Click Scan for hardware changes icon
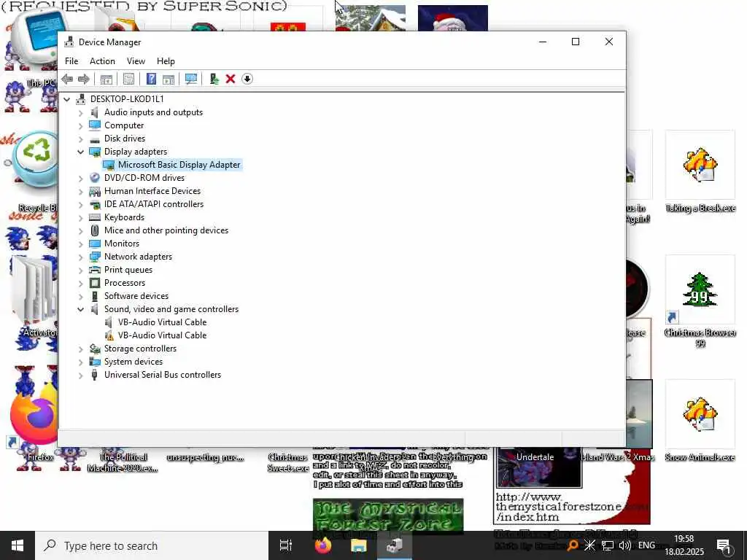Image resolution: width=747 pixels, height=560 pixels. click(191, 79)
